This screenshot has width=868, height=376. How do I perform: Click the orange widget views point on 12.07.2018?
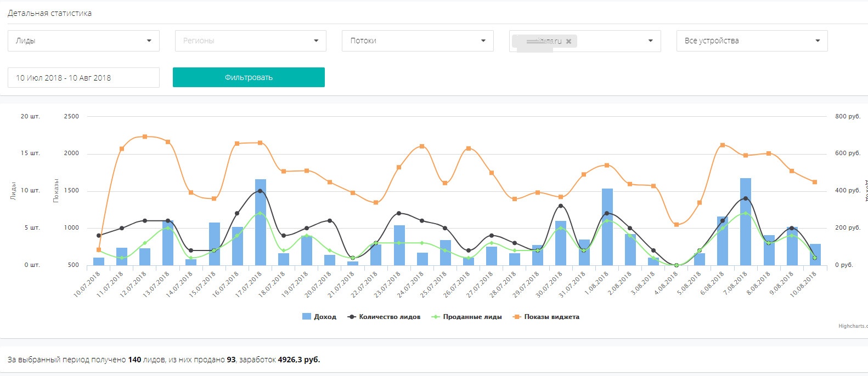click(145, 136)
